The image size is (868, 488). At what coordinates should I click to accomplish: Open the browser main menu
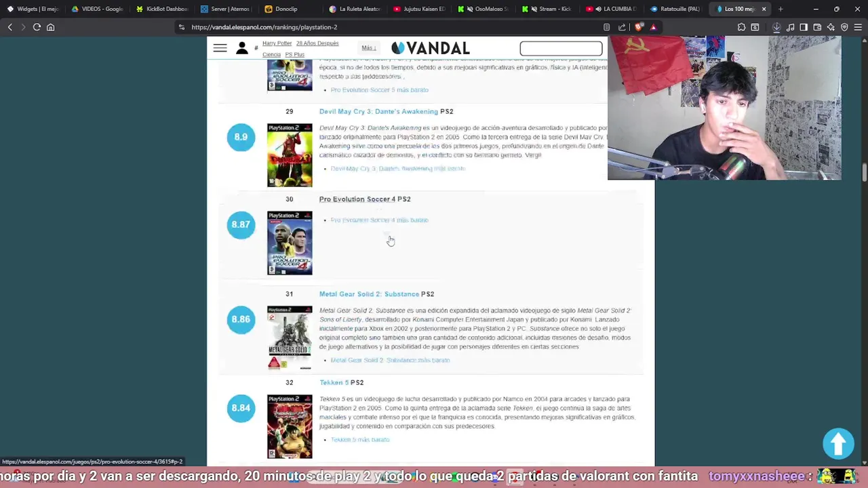coord(858,27)
